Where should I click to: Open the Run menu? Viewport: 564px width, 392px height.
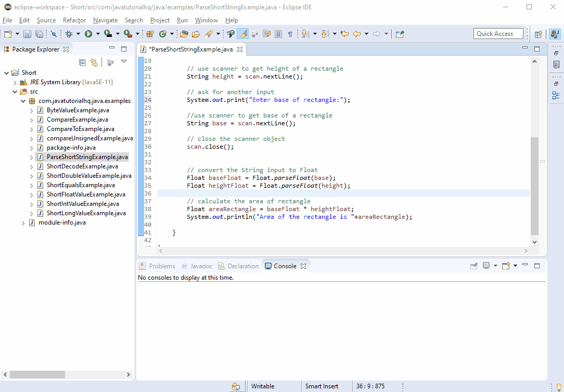(x=183, y=20)
